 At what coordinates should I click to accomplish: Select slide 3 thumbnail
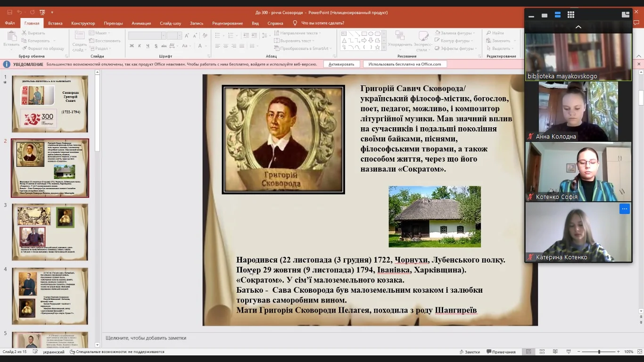pos(50,232)
